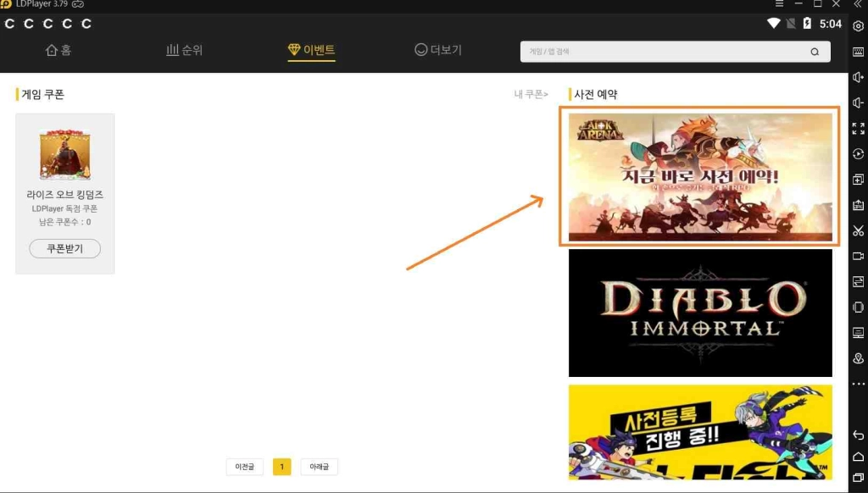This screenshot has width=868, height=493.
Task: Decrease the volume with the speaker minus icon
Action: 858,102
